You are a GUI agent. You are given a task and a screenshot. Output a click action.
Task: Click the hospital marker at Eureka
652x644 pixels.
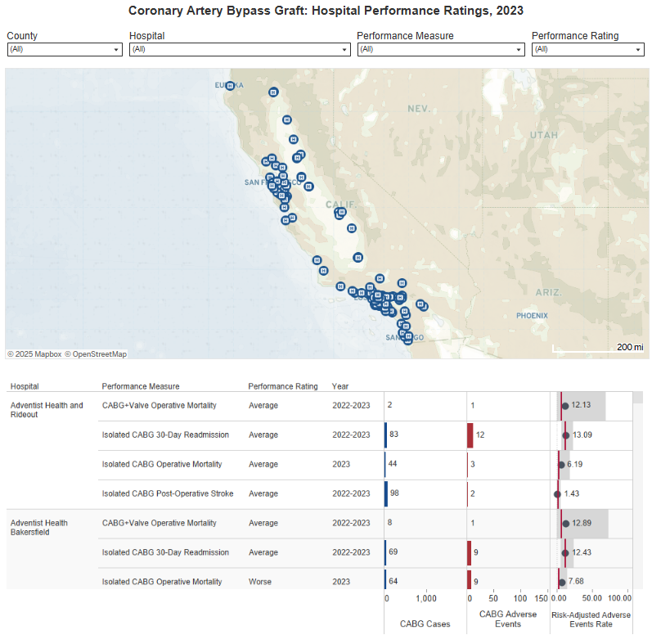231,85
